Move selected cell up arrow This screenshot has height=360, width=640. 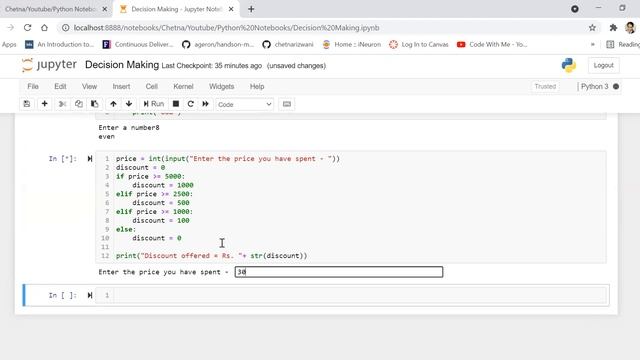pos(113,104)
